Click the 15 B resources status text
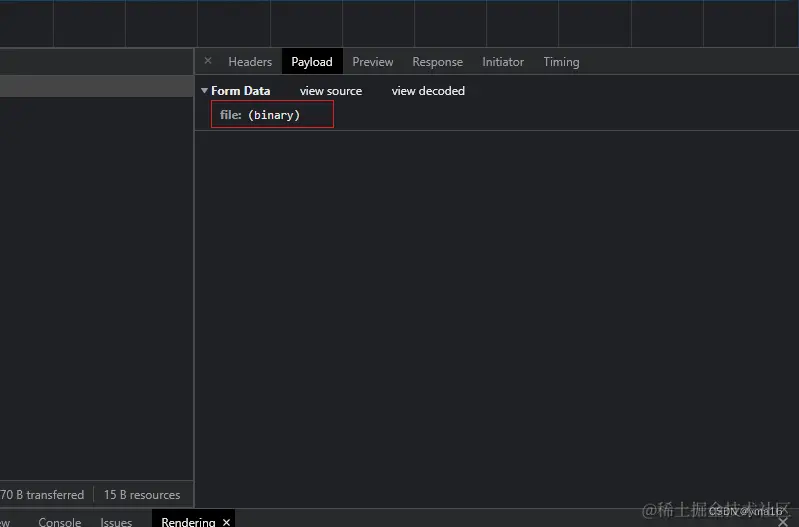The image size is (799, 527). click(142, 494)
